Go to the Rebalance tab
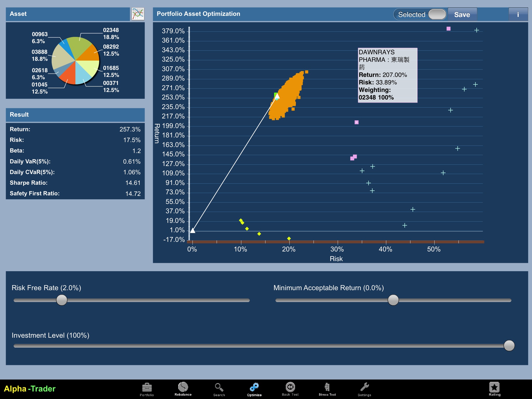 [x=183, y=389]
